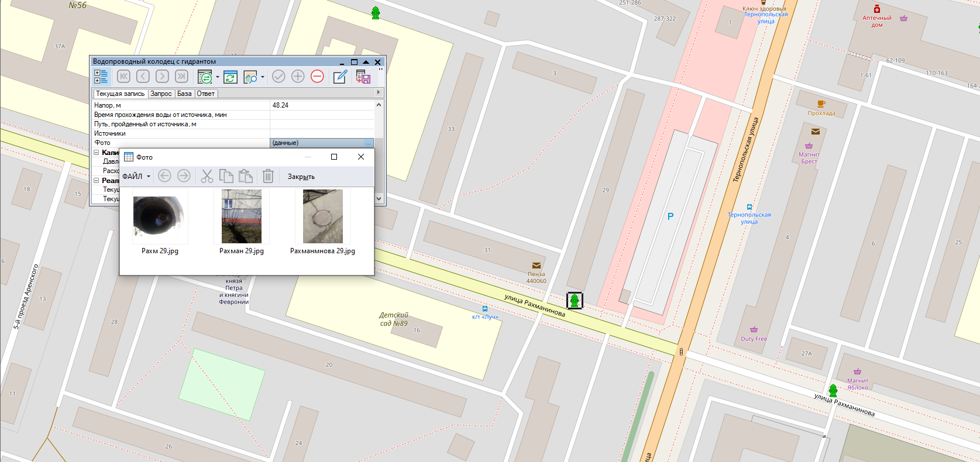Collapse the Реал... group in the property list
This screenshot has height=462, width=980.
point(97,181)
